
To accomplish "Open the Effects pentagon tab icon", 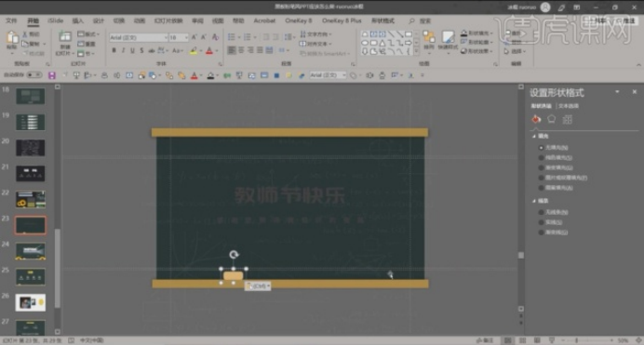I will (551, 119).
